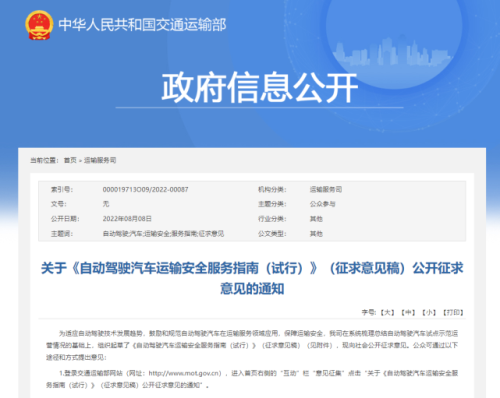Open the 中华人民共和国交通运输部 site title
This screenshot has height=398, width=500.
[x=142, y=25]
